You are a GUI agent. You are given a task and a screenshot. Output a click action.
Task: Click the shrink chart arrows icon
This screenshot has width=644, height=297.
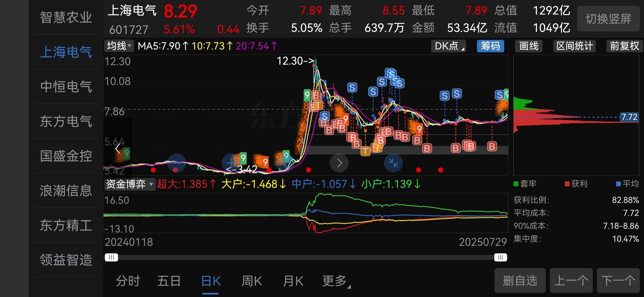pyautogui.click(x=393, y=163)
